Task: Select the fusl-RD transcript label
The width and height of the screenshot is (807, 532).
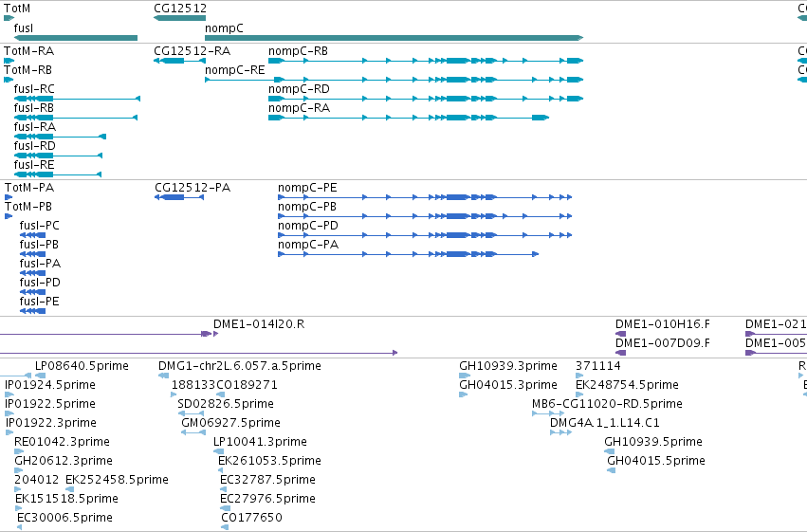Action: 34,146
